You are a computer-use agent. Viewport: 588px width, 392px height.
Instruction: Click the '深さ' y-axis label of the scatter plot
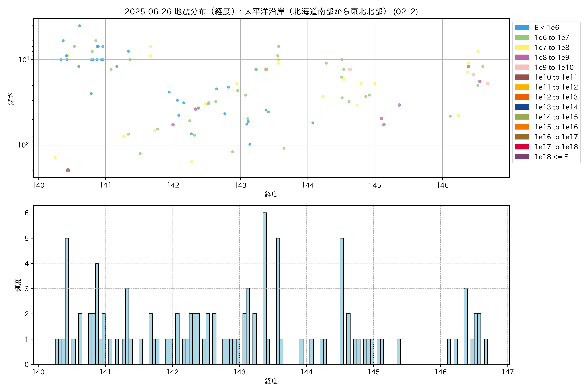tap(11, 99)
